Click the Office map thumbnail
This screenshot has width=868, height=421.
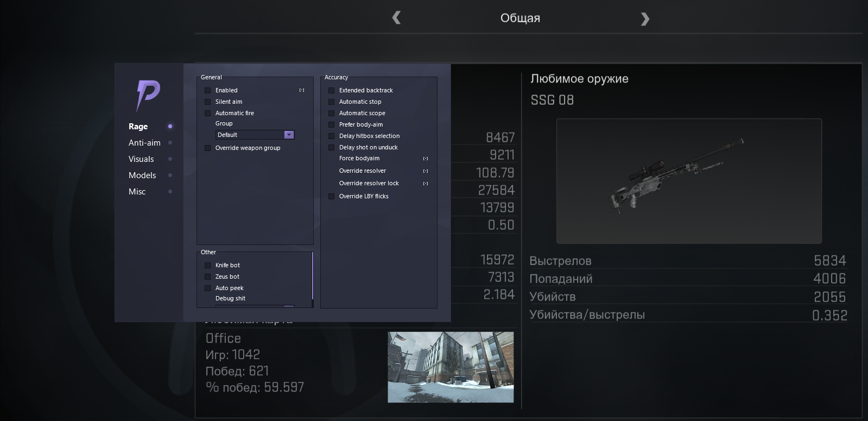(450, 367)
